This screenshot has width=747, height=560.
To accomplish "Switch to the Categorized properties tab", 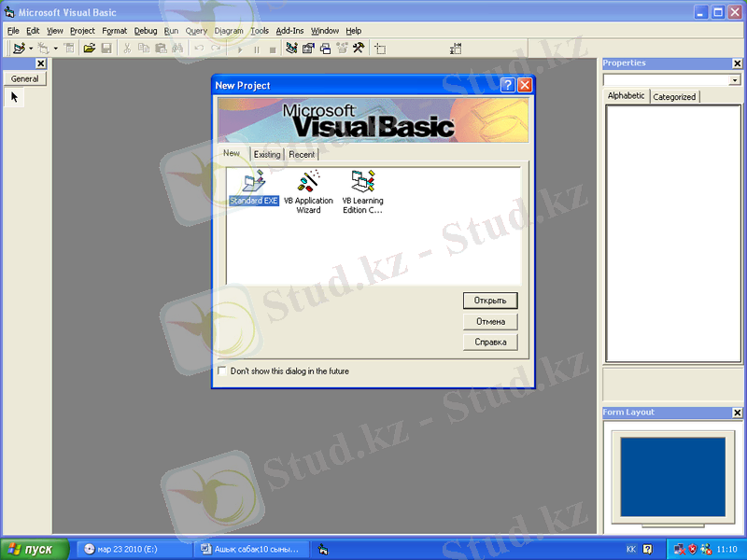I will coord(673,96).
